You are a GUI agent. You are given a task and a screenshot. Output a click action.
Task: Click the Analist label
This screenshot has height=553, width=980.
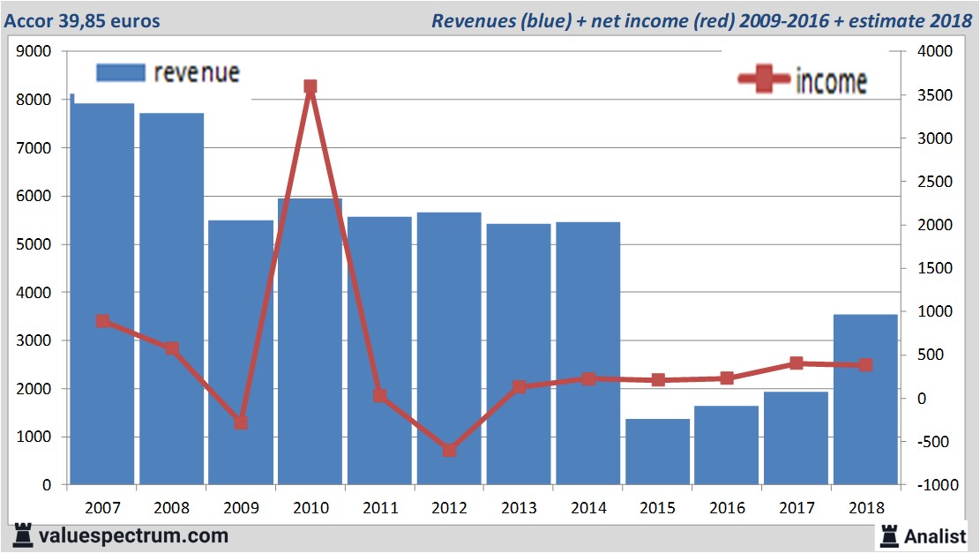935,535
